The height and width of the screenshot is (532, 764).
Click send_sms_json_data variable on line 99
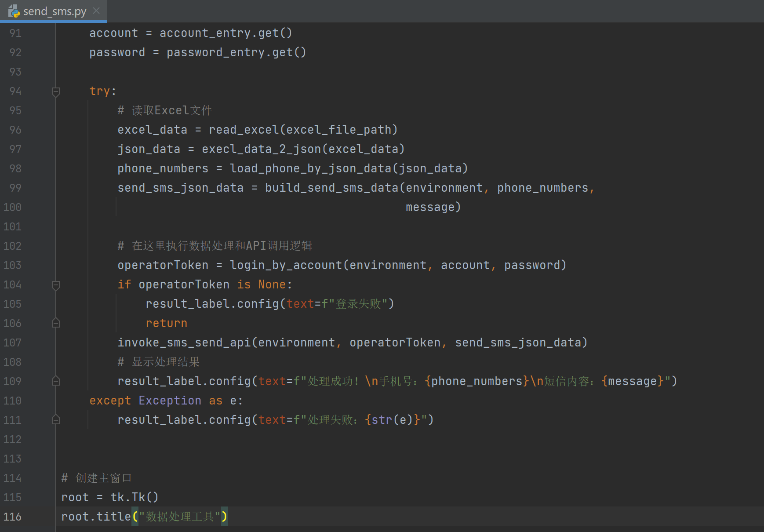point(181,188)
